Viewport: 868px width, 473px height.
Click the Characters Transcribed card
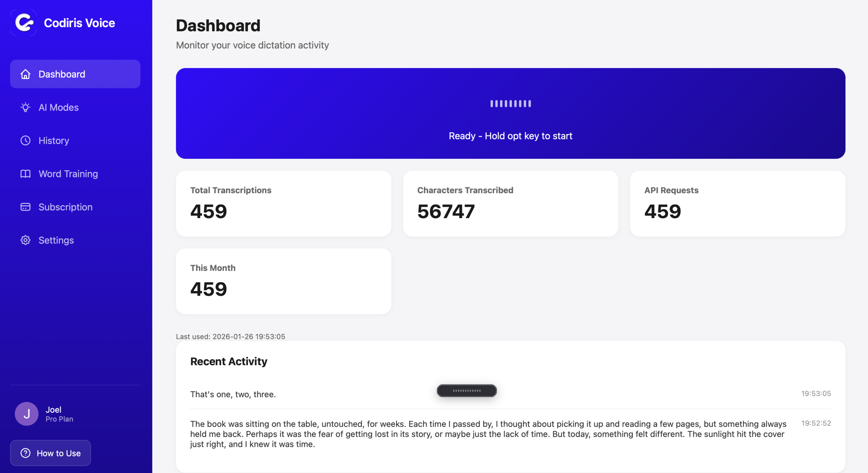coord(511,204)
